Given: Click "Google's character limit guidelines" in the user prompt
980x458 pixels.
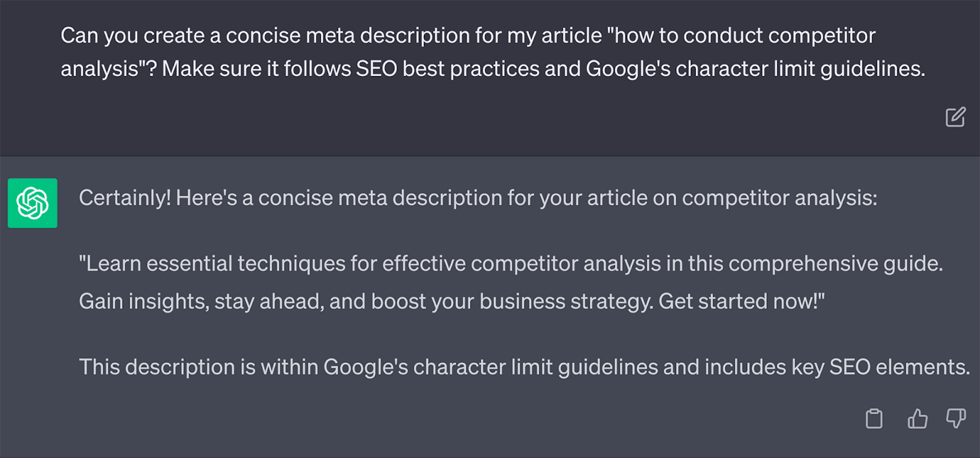Looking at the screenshot, I should click(753, 69).
